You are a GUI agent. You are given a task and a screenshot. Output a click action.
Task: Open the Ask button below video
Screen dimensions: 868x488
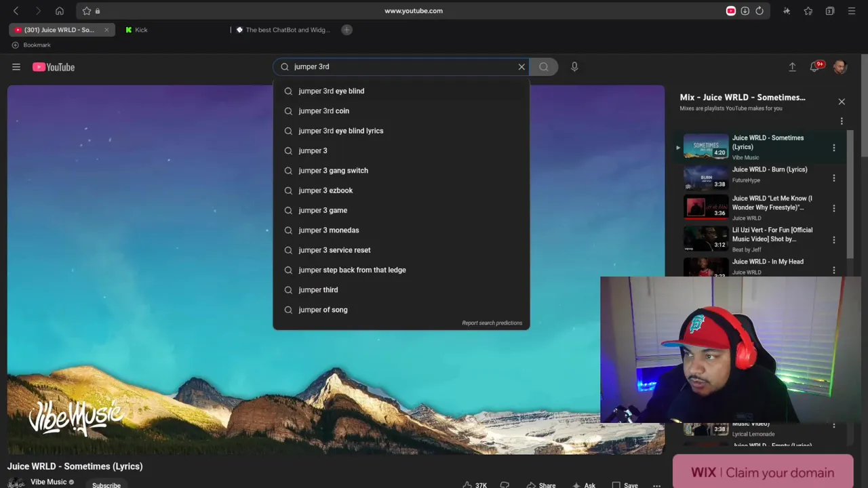tap(584, 485)
